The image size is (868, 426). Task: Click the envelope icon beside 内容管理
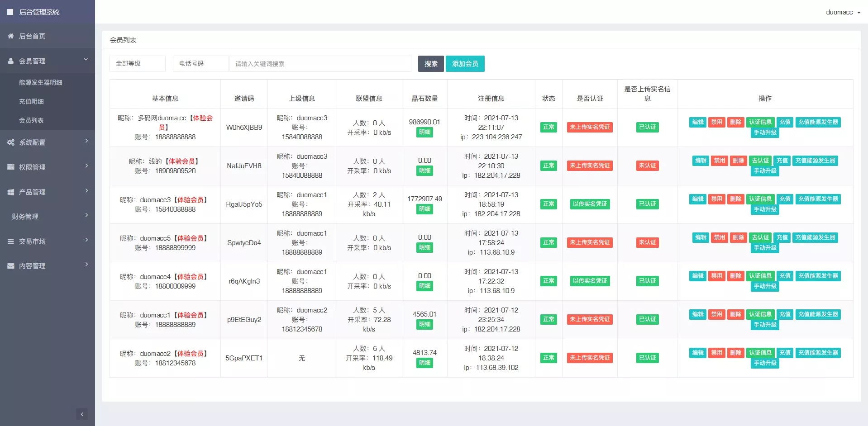pos(11,266)
